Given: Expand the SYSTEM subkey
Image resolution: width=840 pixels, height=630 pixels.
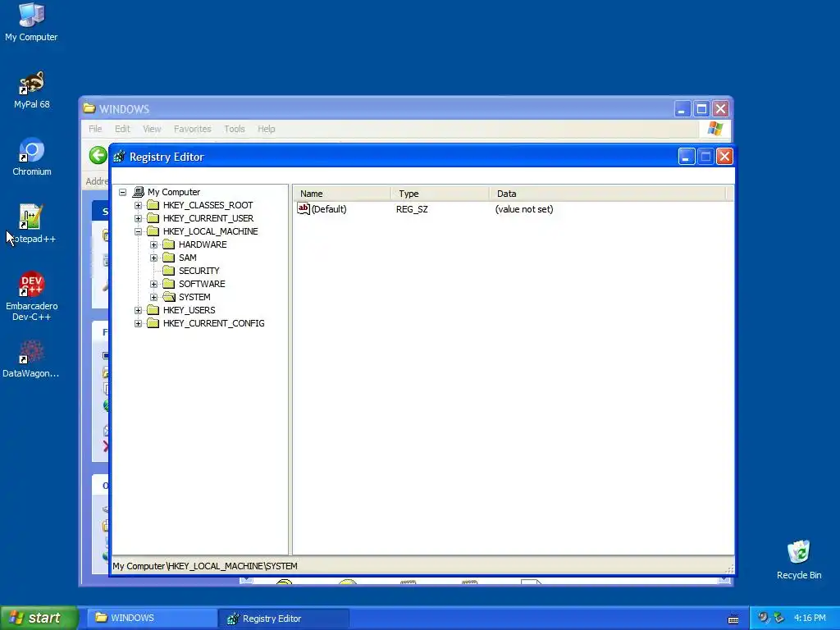Looking at the screenshot, I should pyautogui.click(x=153, y=297).
